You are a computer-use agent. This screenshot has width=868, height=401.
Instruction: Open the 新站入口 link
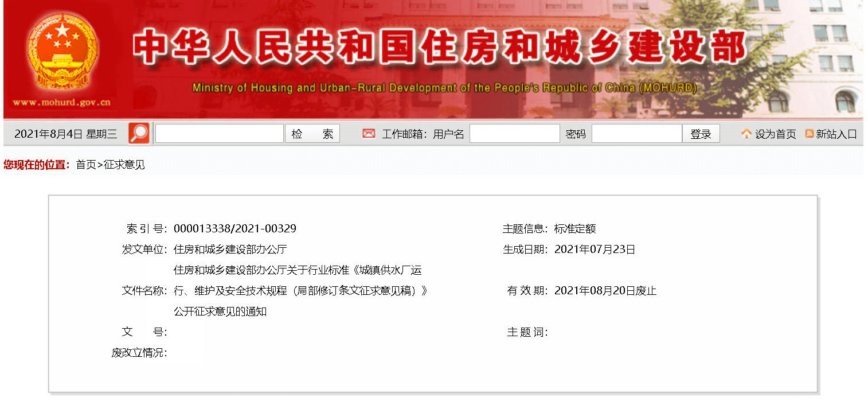coord(836,134)
